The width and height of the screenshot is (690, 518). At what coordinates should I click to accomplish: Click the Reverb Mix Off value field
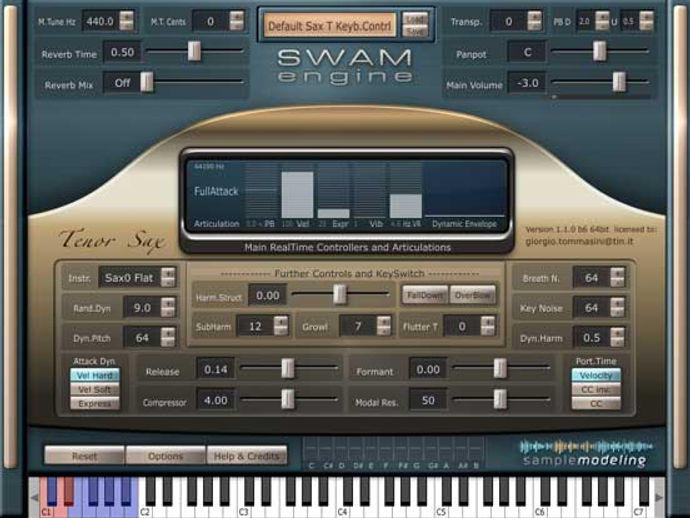[x=122, y=83]
